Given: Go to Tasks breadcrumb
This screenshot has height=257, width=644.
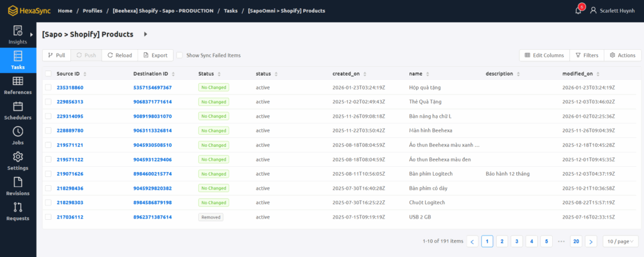Looking at the screenshot, I should (x=230, y=11).
